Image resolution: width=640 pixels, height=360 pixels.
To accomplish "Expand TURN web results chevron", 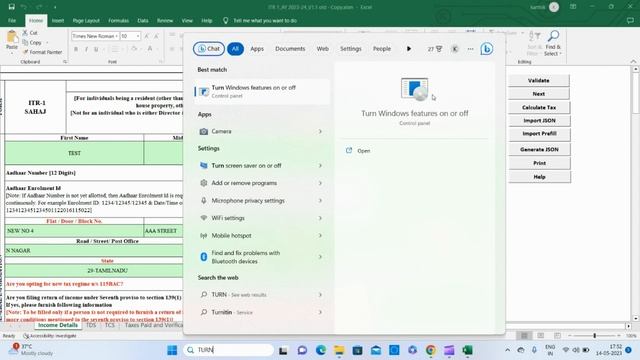I will (x=320, y=295).
